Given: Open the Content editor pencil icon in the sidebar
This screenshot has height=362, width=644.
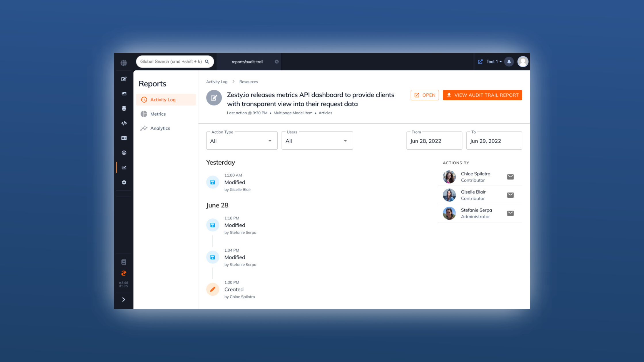Looking at the screenshot, I should point(124,79).
